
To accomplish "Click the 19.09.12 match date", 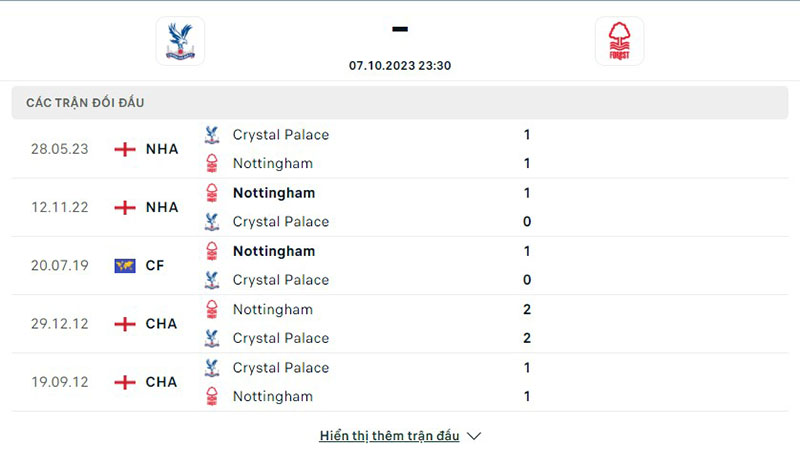I will [x=59, y=382].
